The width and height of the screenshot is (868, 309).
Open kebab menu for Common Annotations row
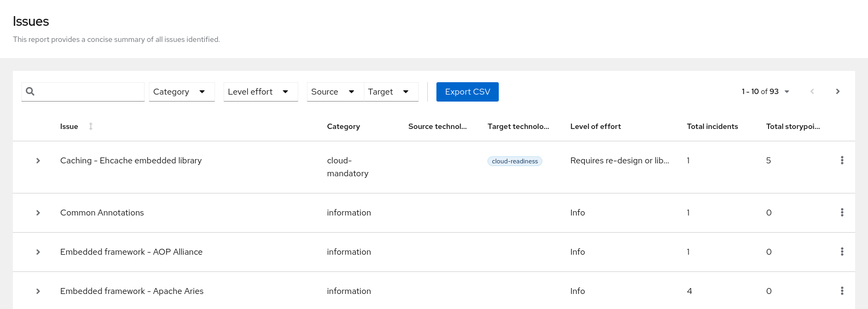842,212
